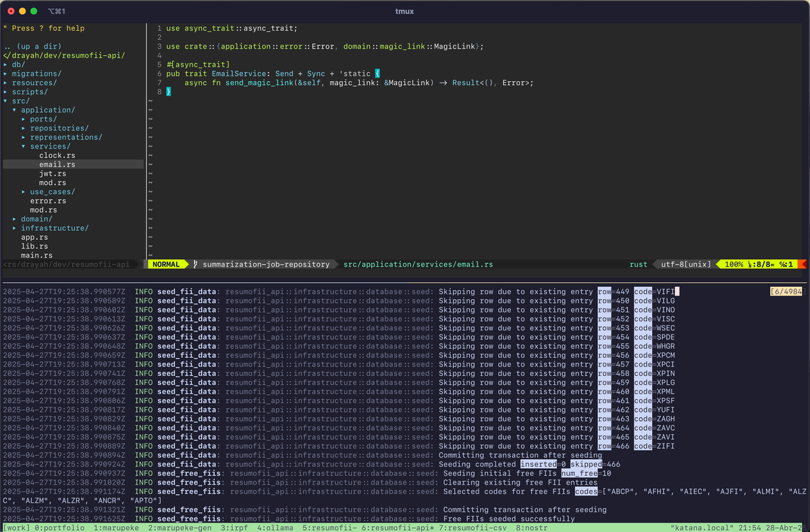The width and height of the screenshot is (810, 532).
Task: Select tmux window 6:resumofii-api*
Action: click(x=398, y=527)
